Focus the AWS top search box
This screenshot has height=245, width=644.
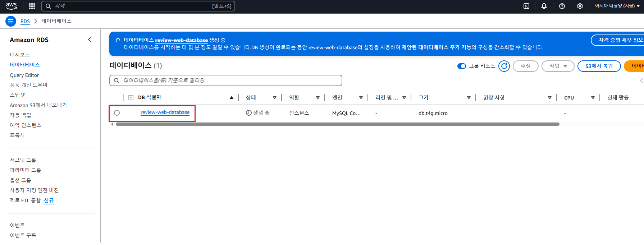[x=138, y=6]
